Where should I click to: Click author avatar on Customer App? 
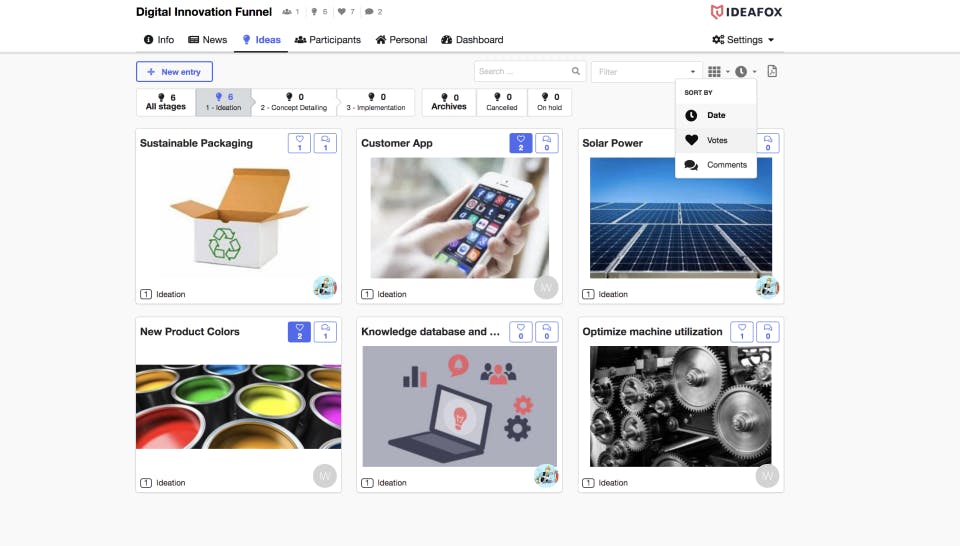click(546, 287)
